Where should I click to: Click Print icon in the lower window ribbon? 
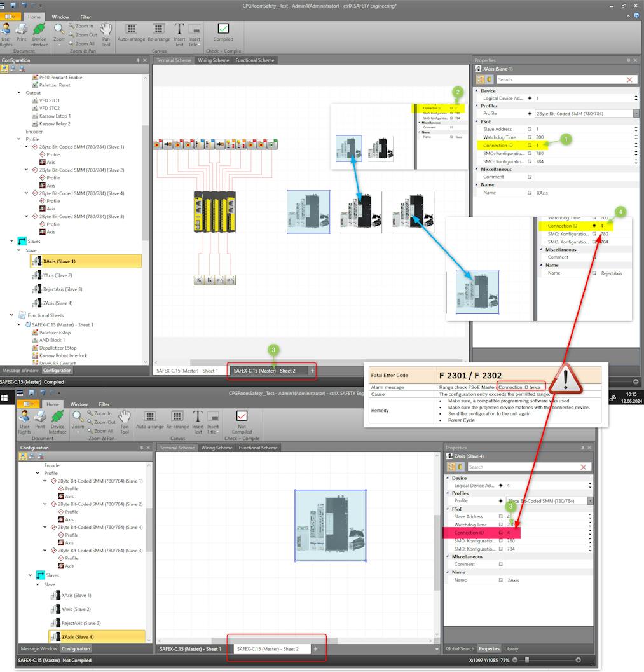click(39, 417)
